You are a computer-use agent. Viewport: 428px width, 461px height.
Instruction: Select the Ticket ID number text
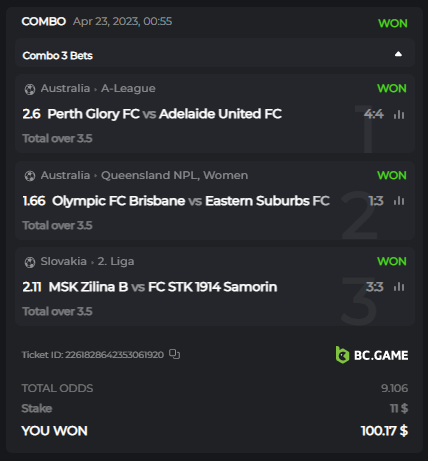pos(114,355)
